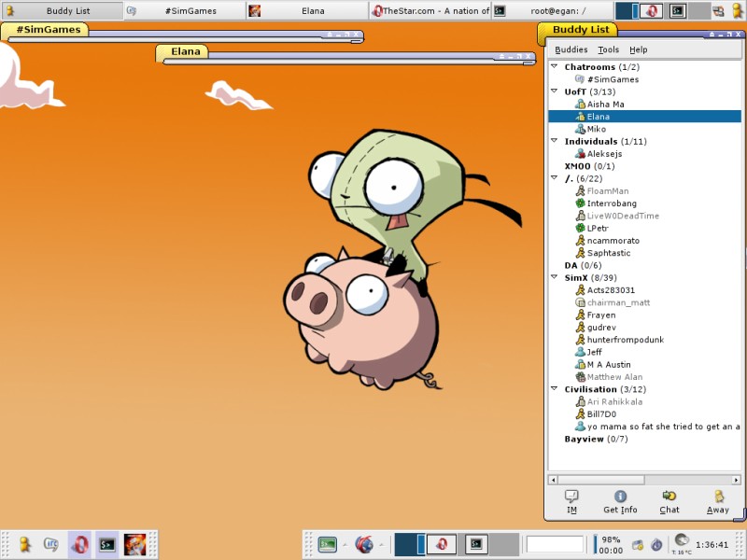Collapse the UofT buddy group
The image size is (747, 560).
(x=554, y=91)
